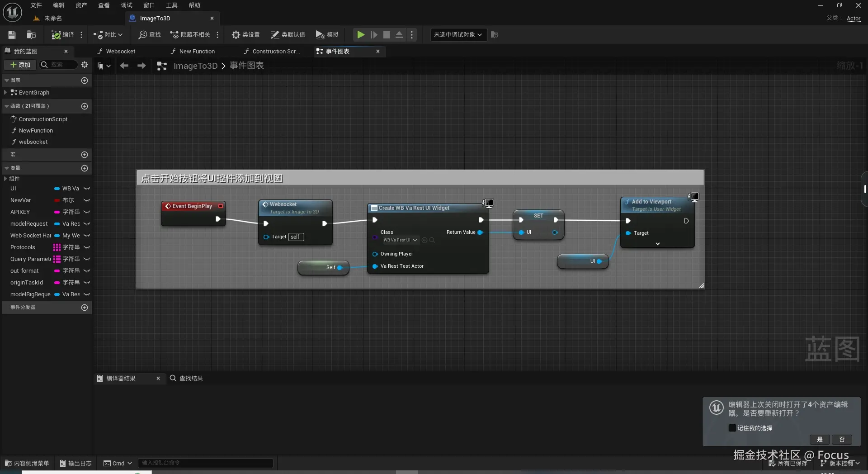Image resolution: width=868 pixels, height=474 pixels.
Task: Check the 记住我的选择 checkbox
Action: pyautogui.click(x=732, y=428)
